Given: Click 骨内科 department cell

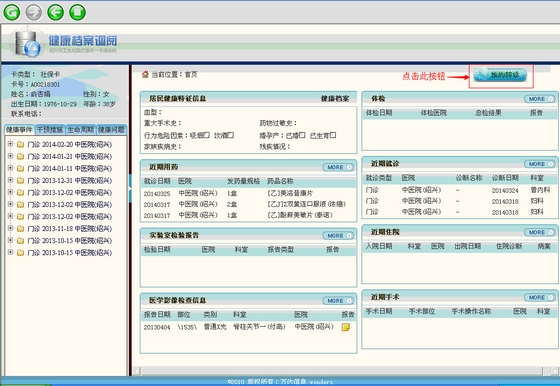Looking at the screenshot, I should [x=540, y=190].
